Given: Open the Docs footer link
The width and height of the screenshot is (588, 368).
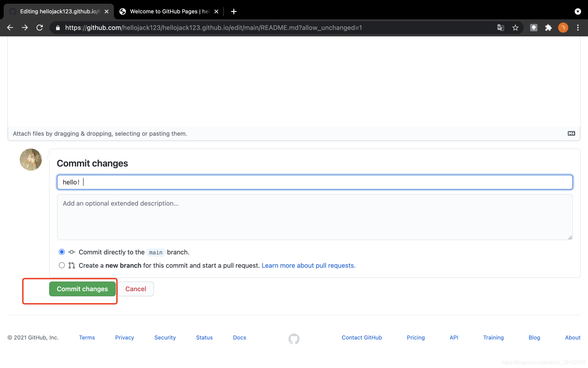Looking at the screenshot, I should coord(239,337).
